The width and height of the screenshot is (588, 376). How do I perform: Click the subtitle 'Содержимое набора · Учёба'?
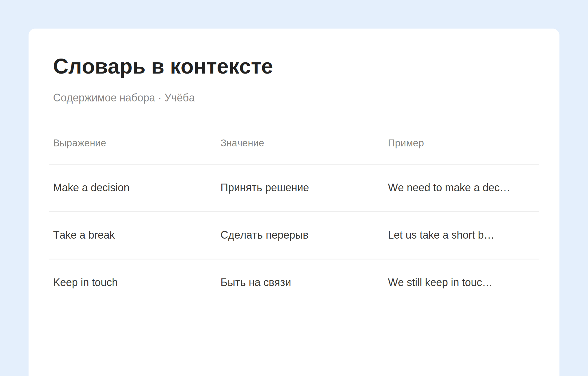(124, 98)
